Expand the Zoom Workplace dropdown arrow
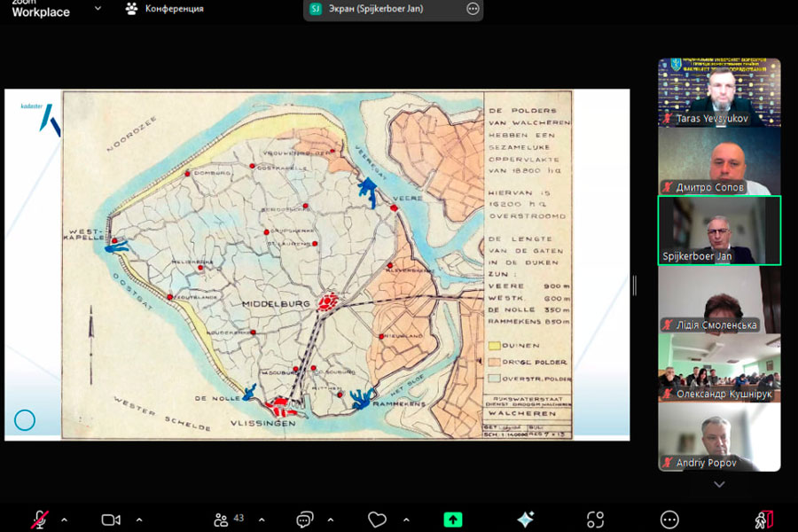This screenshot has width=798, height=532. (98, 8)
